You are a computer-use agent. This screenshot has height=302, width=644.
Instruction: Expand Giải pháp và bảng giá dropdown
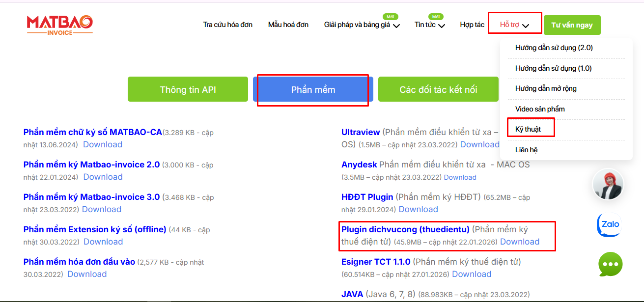[362, 25]
